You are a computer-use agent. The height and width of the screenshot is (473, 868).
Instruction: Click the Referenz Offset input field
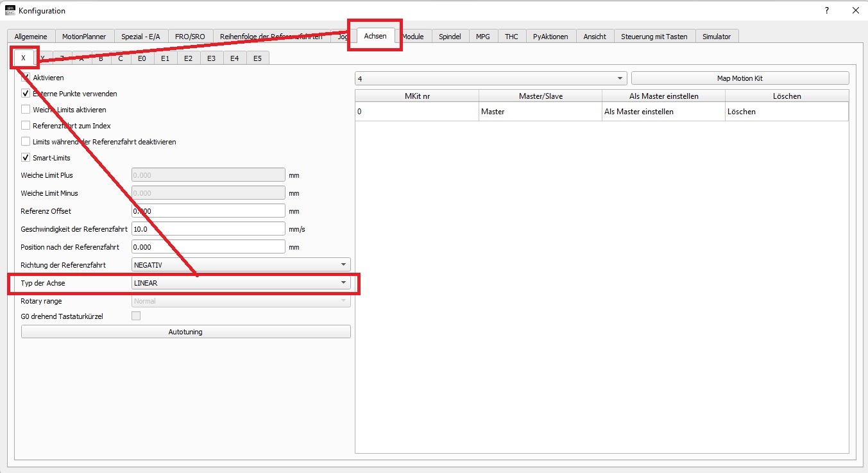click(208, 211)
